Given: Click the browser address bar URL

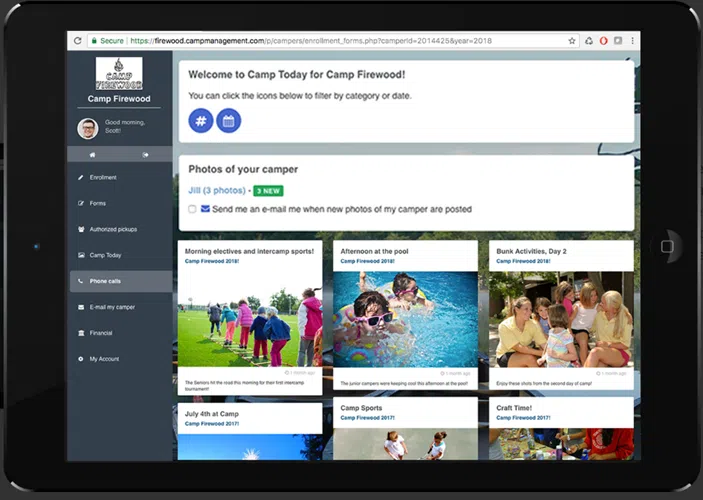Looking at the screenshot, I should (x=300, y=41).
